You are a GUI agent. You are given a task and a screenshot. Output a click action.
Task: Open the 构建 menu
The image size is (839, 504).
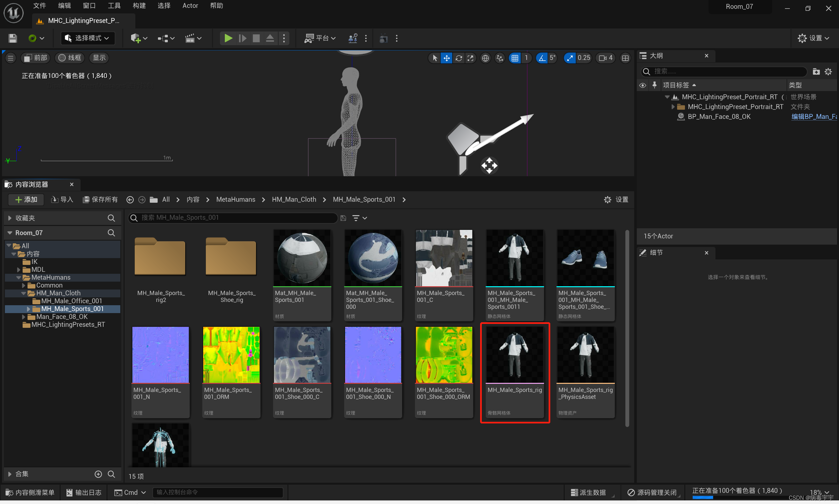(x=139, y=6)
